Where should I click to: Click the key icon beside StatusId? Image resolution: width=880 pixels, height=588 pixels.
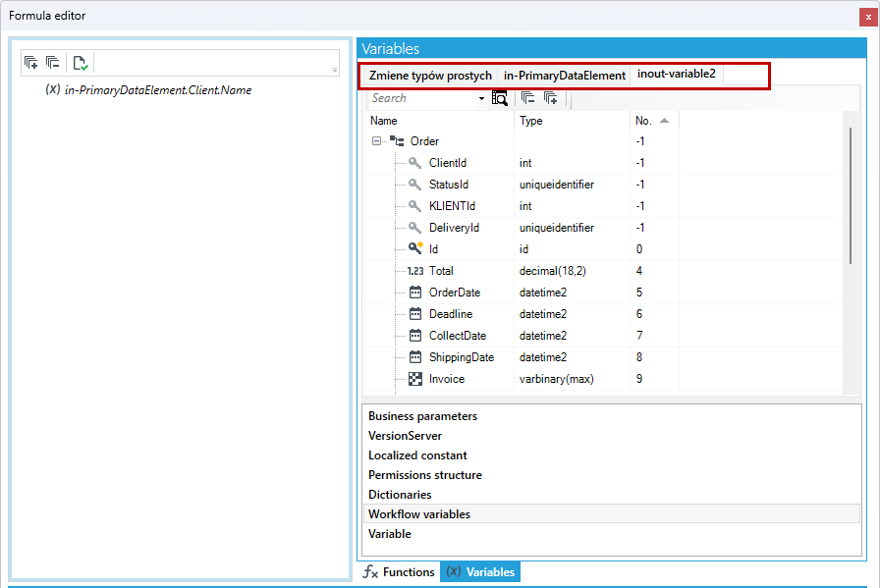click(414, 184)
